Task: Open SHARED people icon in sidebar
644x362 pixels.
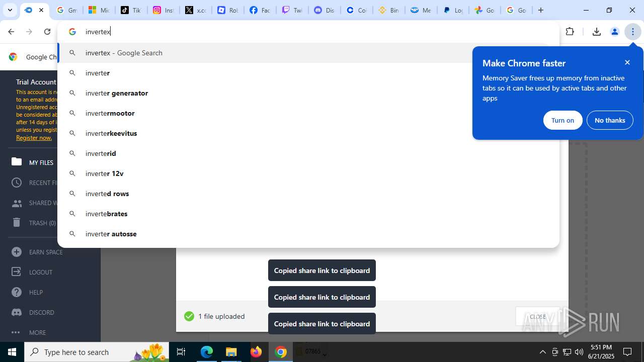Action: [x=17, y=203]
